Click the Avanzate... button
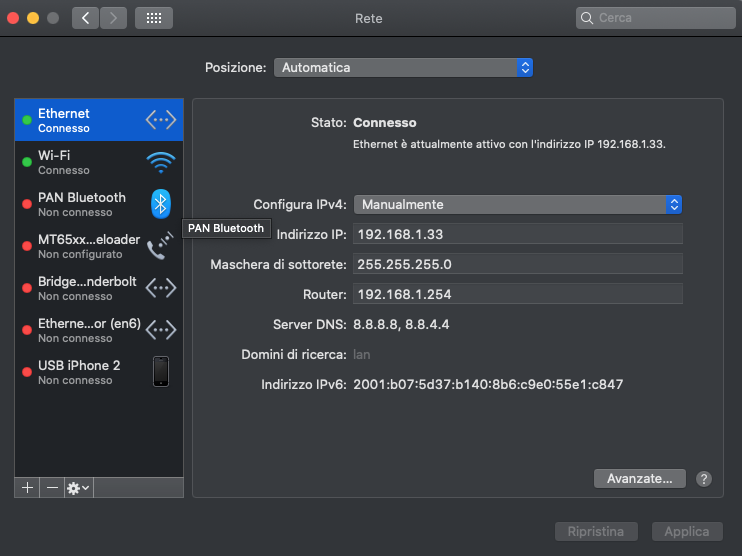This screenshot has height=556, width=742. (x=640, y=478)
